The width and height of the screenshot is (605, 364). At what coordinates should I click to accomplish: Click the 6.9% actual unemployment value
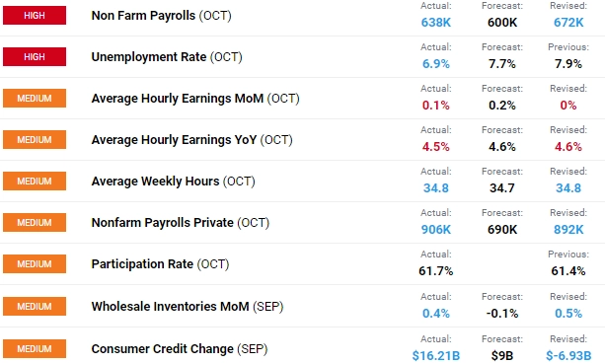click(x=436, y=63)
